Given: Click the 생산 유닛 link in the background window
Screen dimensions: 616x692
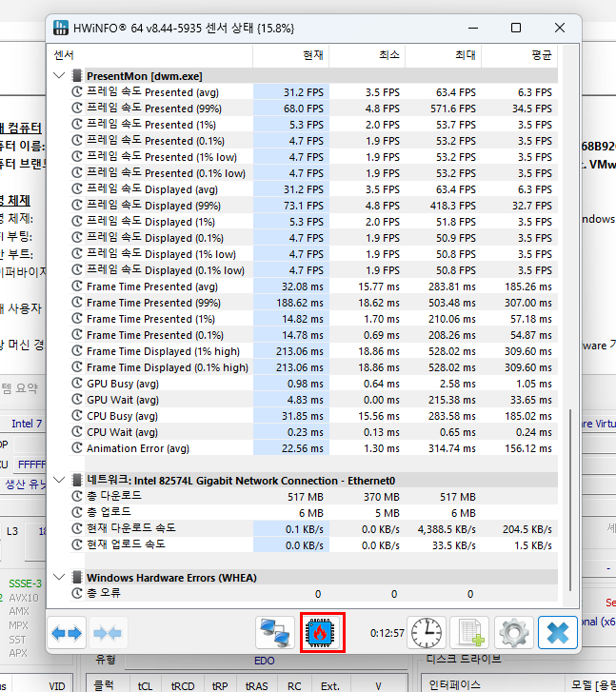Looking at the screenshot, I should coord(26,484).
